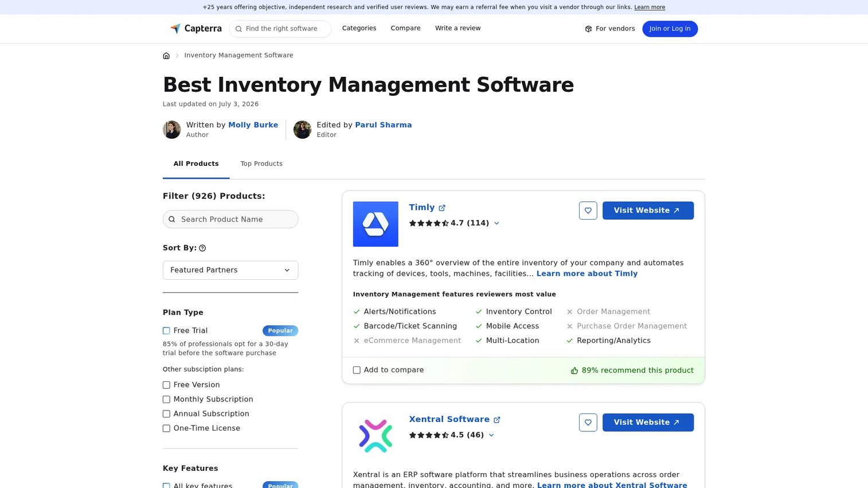Check the One-Time License filter
The image size is (868, 488).
click(x=166, y=428)
